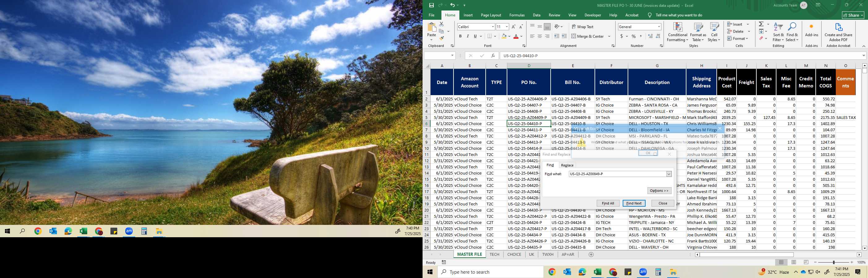
Task: Toggle Bold formatting
Action: pyautogui.click(x=460, y=36)
